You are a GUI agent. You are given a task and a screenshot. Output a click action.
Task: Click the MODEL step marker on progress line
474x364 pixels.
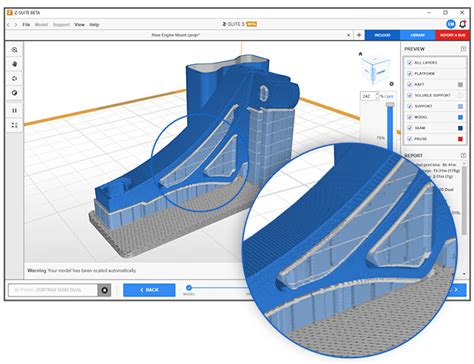(189, 287)
